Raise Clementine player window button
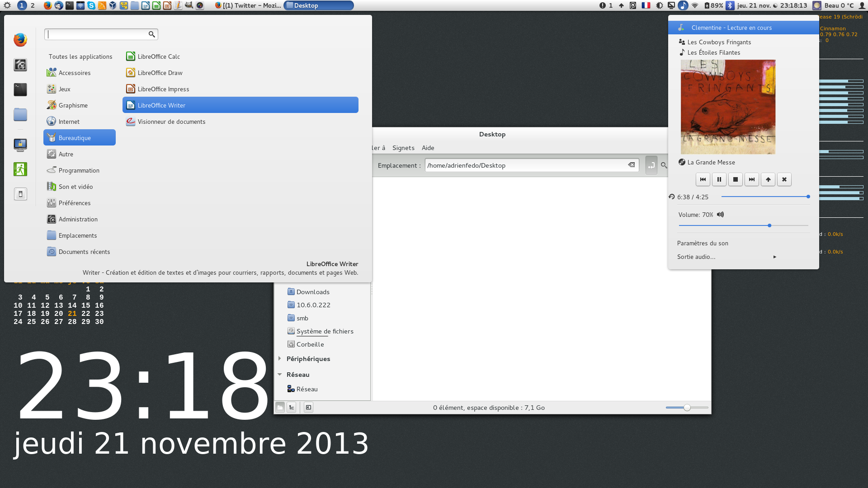 click(x=768, y=179)
